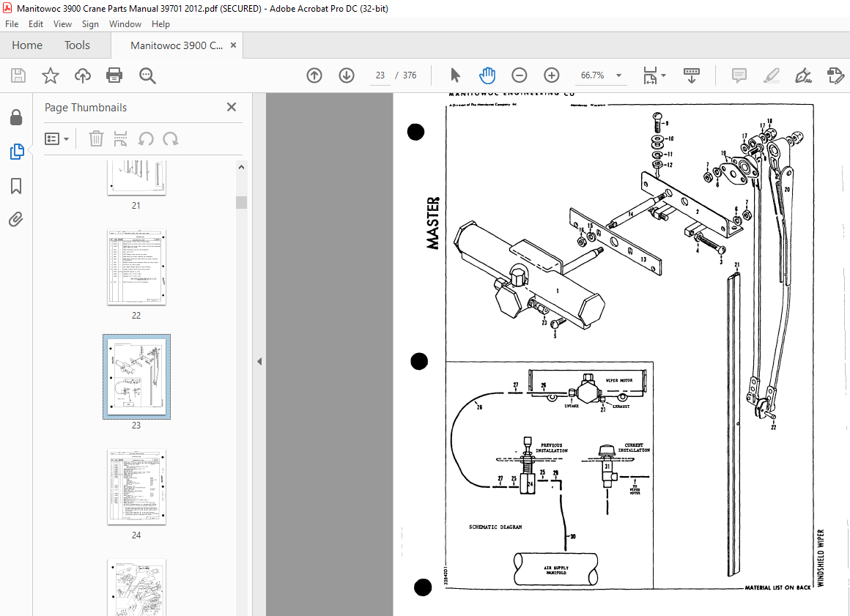Image resolution: width=850 pixels, height=616 pixels.
Task: Open Attachments paperclip panel
Action: tap(15, 220)
